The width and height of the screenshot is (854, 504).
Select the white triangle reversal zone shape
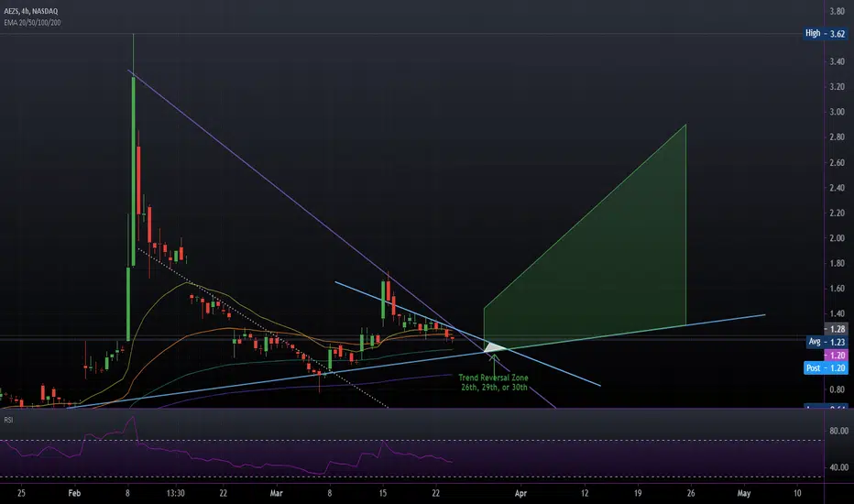(x=495, y=347)
